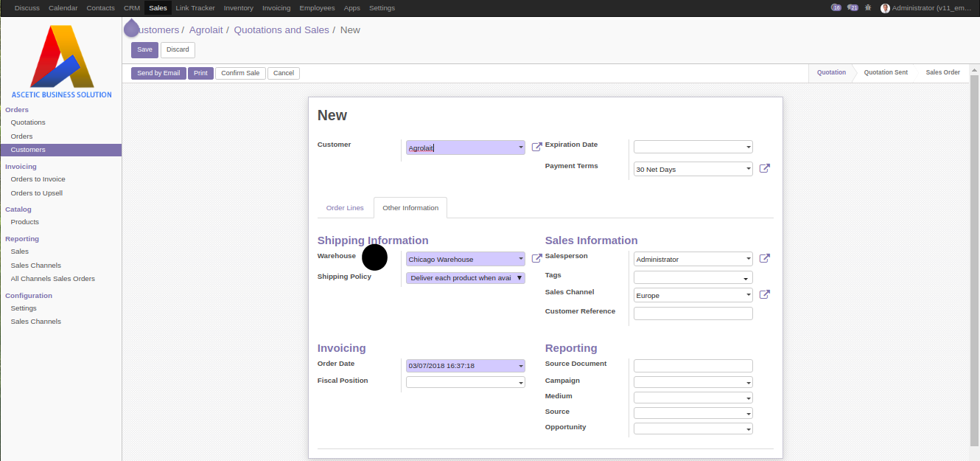Open the external link icon beside Payment Terms
Image resolution: width=980 pixels, height=461 pixels.
point(765,169)
